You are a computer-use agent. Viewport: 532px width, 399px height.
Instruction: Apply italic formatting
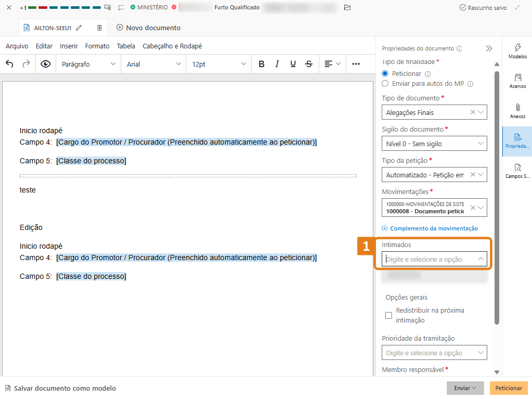[277, 64]
